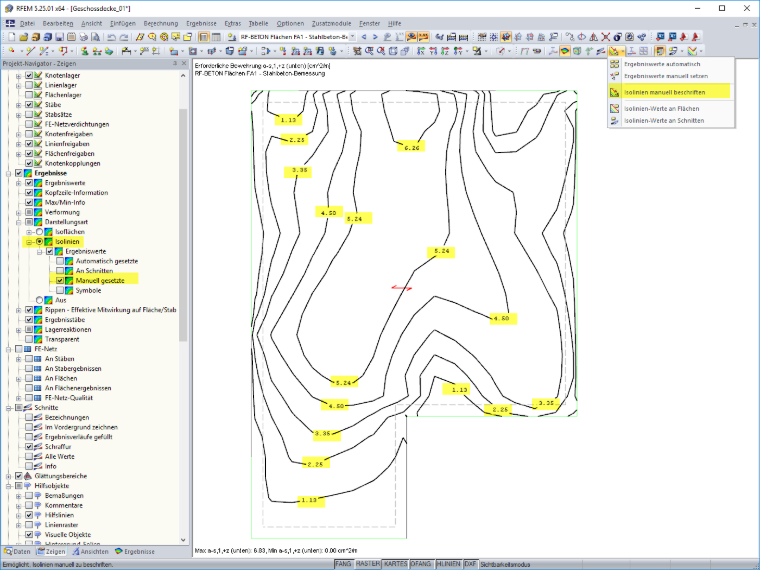Viewport: 760px width, 570px height.
Task: Pin the Projekt-Navigator panel
Action: click(175, 63)
